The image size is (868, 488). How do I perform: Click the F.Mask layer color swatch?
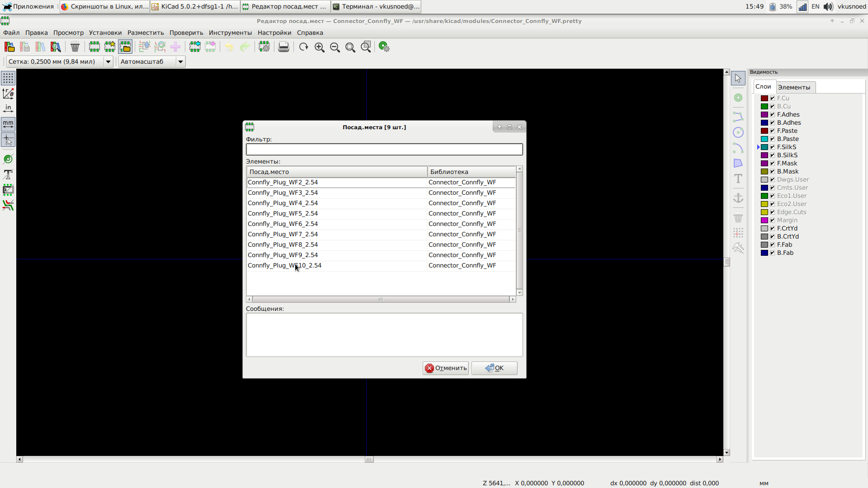(x=764, y=164)
